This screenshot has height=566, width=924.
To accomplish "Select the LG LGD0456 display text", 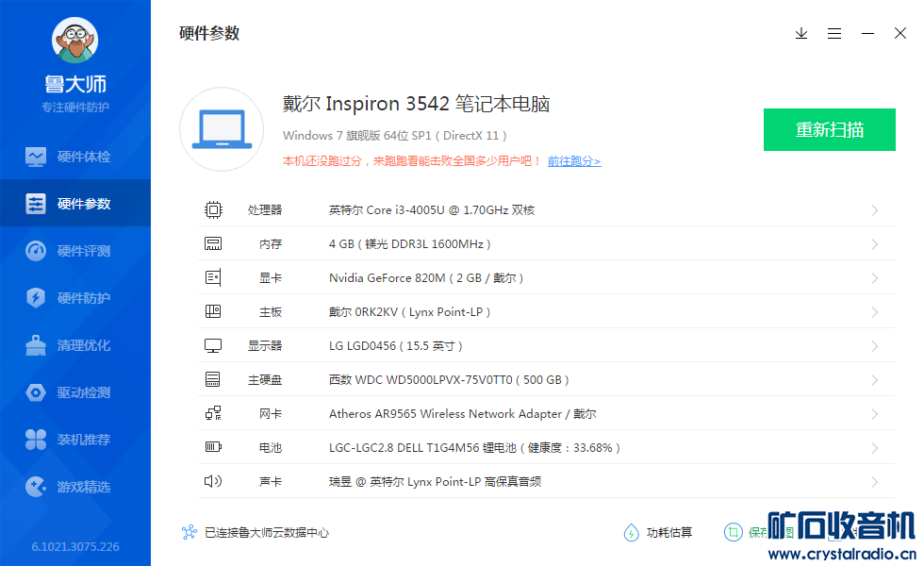I will (x=395, y=346).
